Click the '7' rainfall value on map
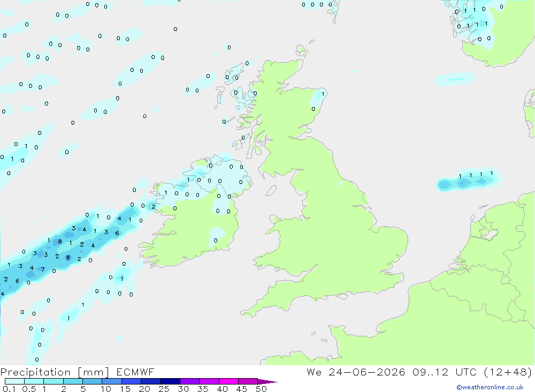 coord(43,269)
